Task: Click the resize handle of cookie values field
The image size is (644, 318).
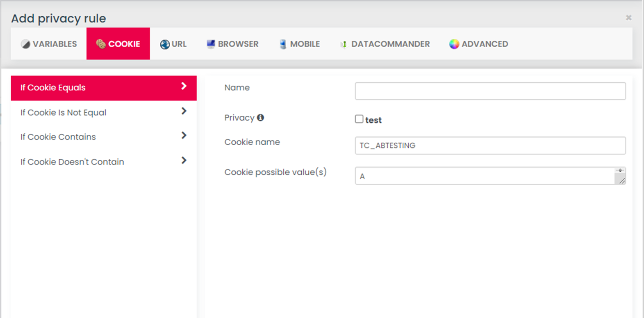Action: coord(622,181)
